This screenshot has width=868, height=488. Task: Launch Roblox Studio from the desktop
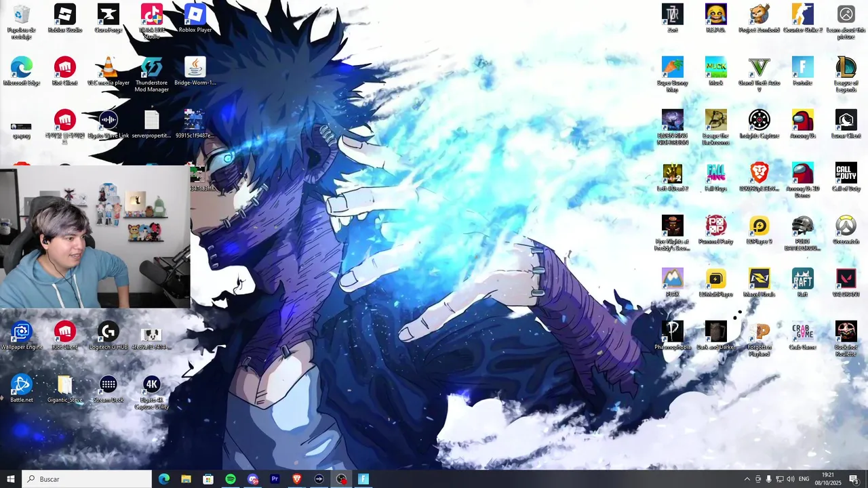[65, 18]
